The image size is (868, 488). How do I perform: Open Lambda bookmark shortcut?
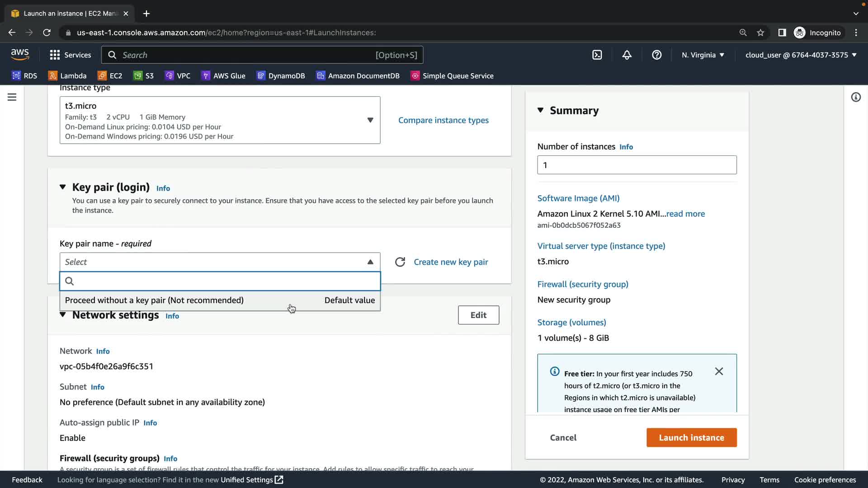[67, 76]
